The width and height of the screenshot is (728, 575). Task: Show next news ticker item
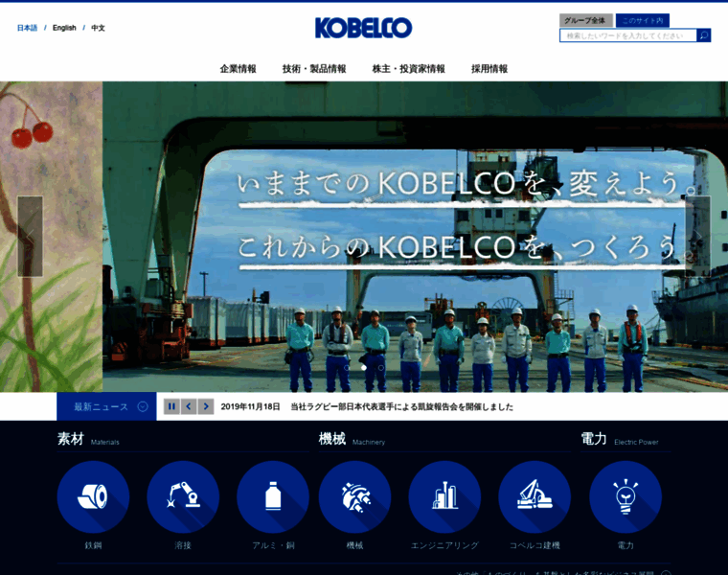(x=206, y=406)
